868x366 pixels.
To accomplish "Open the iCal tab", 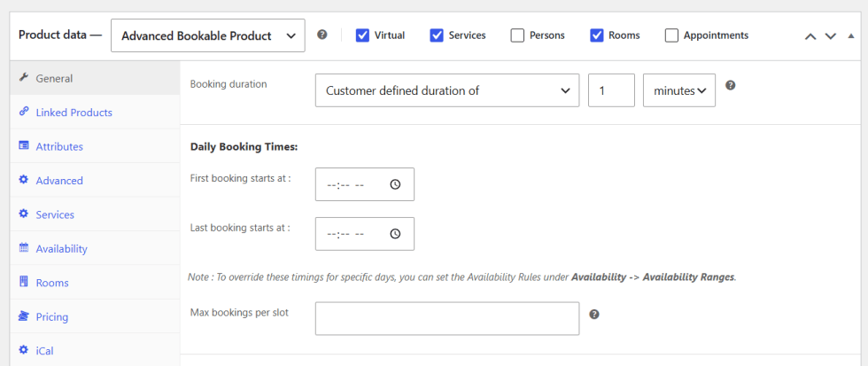I will pos(95,350).
